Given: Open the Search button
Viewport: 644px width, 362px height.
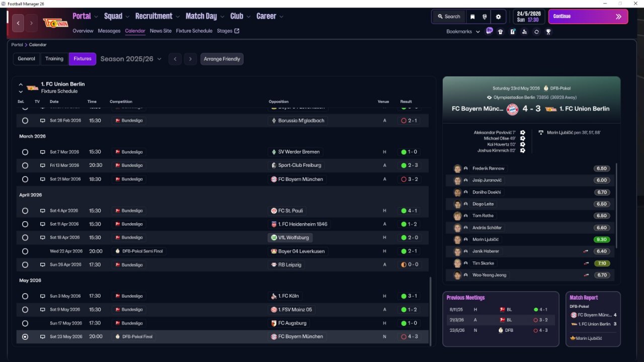Looking at the screenshot, I should coord(449,17).
